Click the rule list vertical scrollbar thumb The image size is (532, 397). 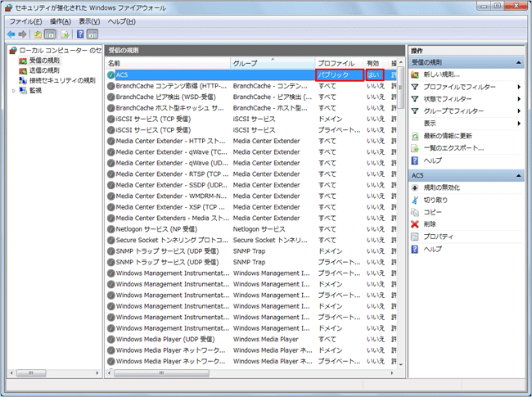(x=401, y=88)
